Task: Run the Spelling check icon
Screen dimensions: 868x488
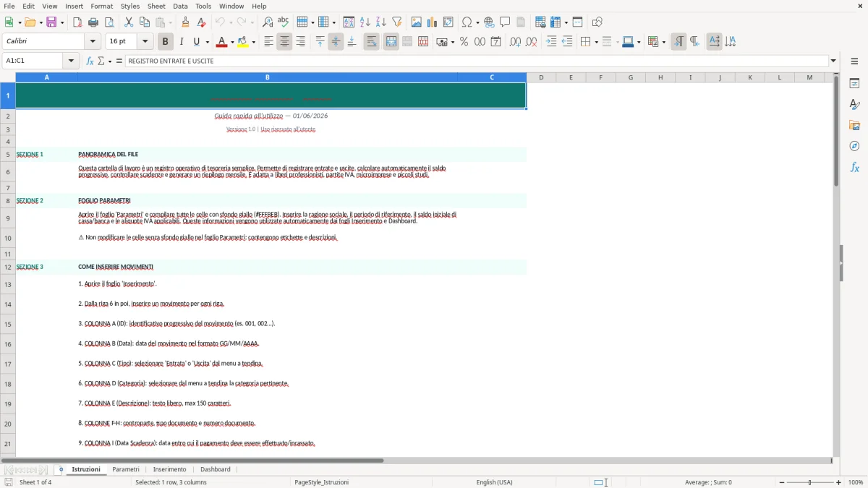Action: click(x=284, y=22)
